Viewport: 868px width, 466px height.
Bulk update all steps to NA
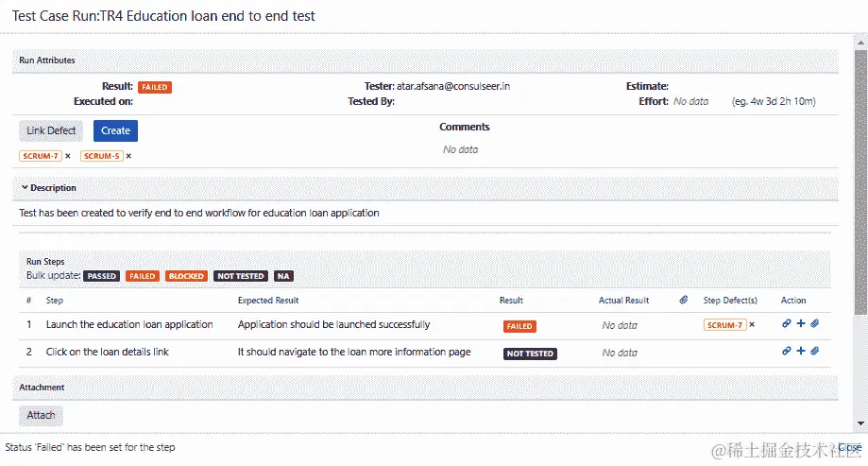click(x=283, y=276)
